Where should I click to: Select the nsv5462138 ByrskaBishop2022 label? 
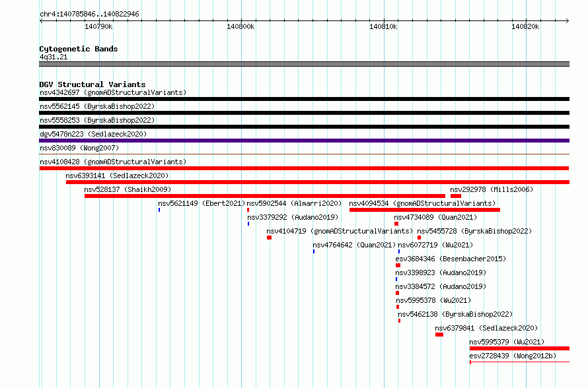tap(455, 314)
